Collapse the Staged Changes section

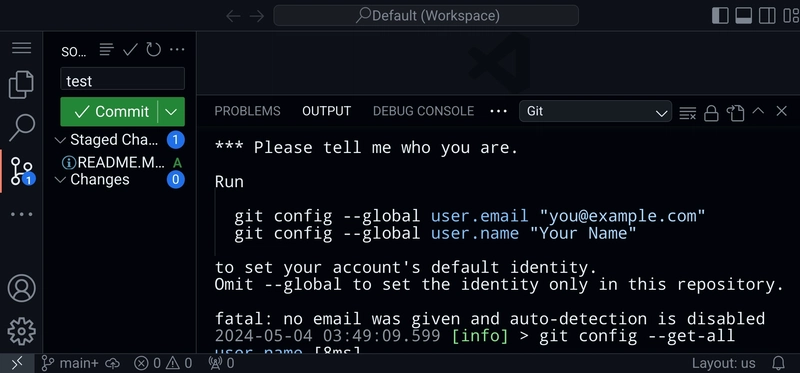60,140
